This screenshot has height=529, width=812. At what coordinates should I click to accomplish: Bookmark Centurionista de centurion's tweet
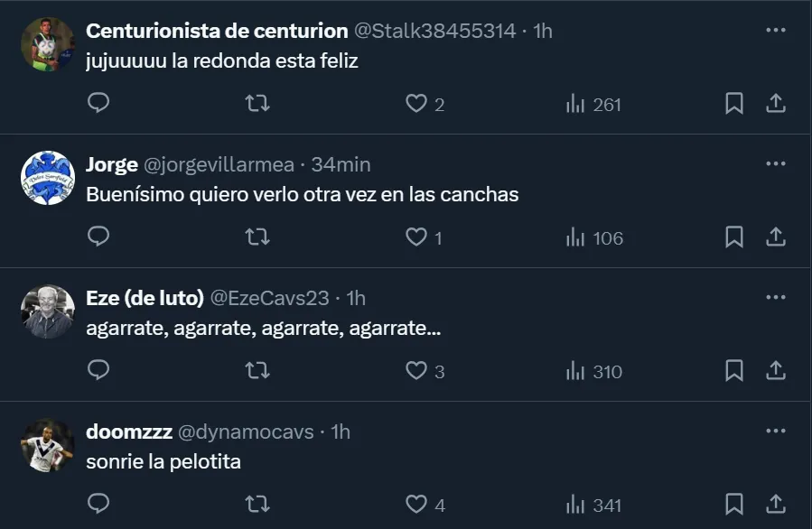[x=734, y=104]
